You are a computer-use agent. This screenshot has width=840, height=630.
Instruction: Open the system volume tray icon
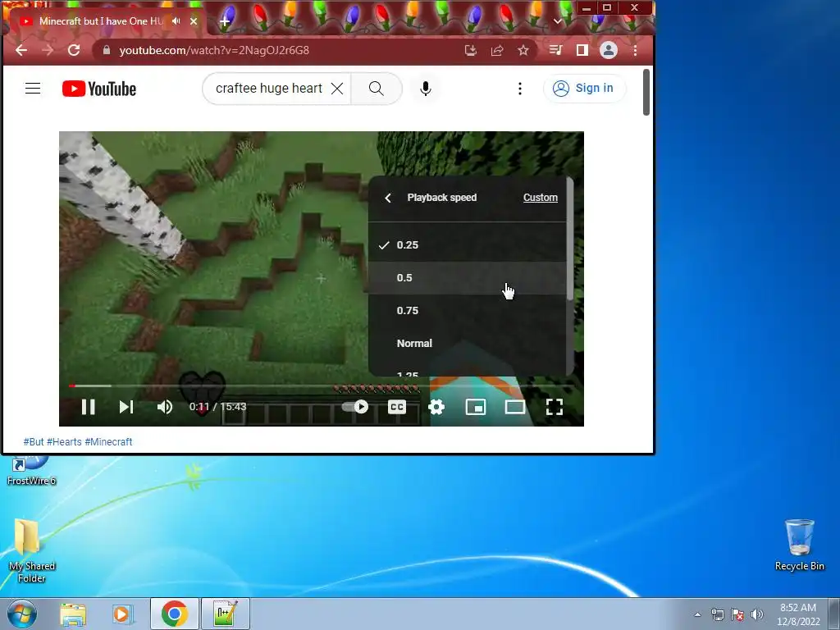coord(756,614)
